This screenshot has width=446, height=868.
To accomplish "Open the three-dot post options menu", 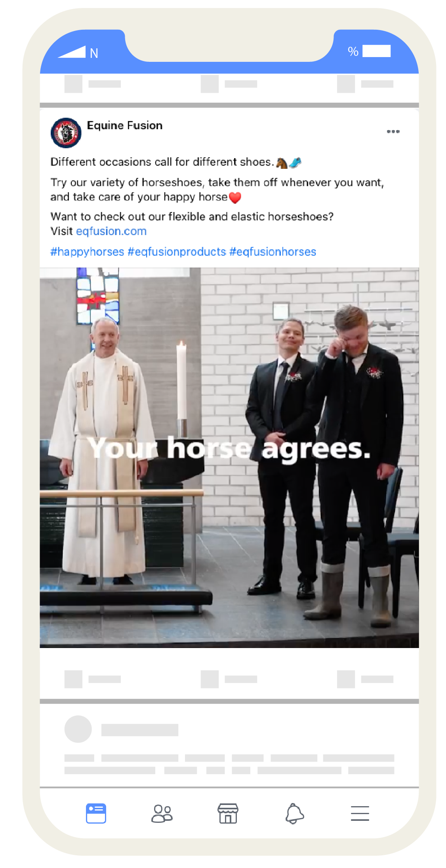I will point(393,131).
